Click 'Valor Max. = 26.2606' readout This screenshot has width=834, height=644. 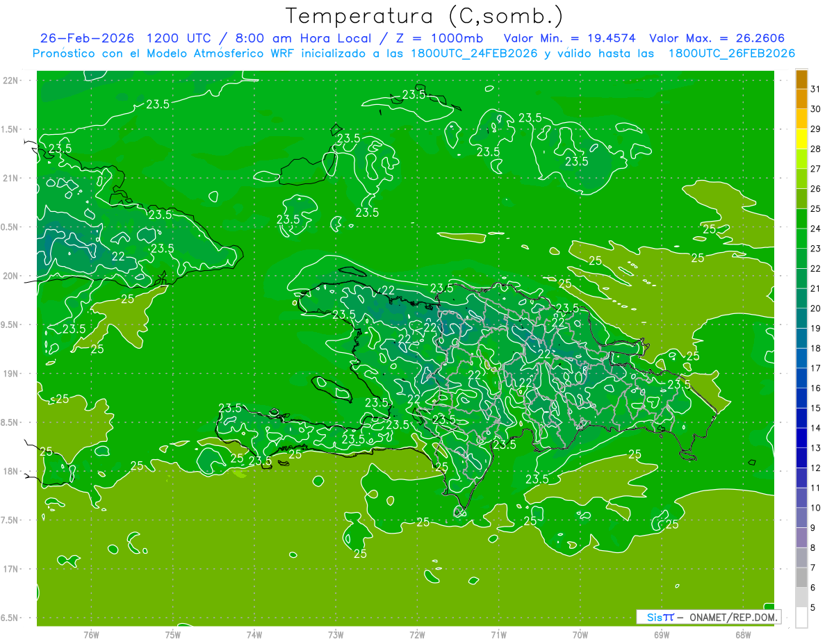(717, 38)
